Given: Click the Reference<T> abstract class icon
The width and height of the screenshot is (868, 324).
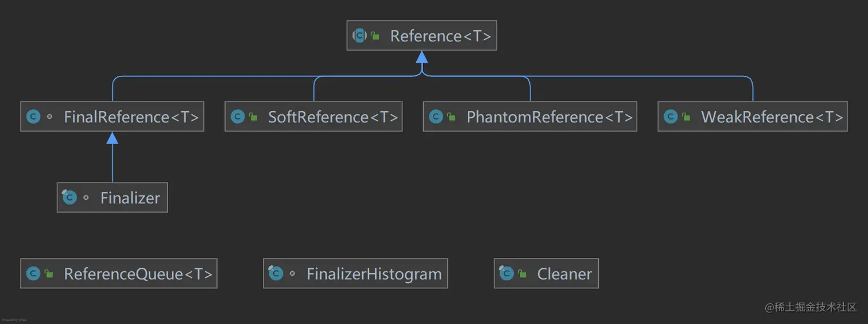Looking at the screenshot, I should click(x=359, y=36).
